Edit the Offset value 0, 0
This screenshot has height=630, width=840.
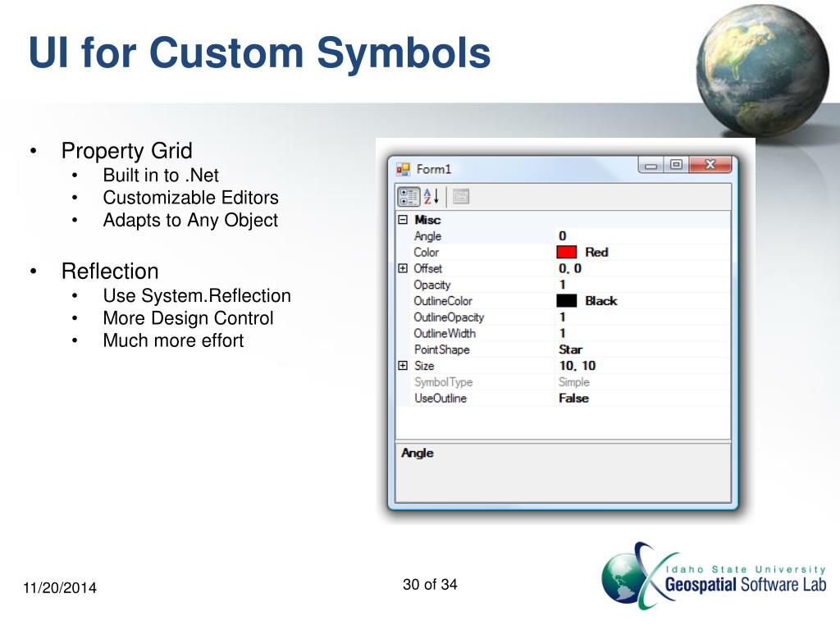(x=570, y=268)
